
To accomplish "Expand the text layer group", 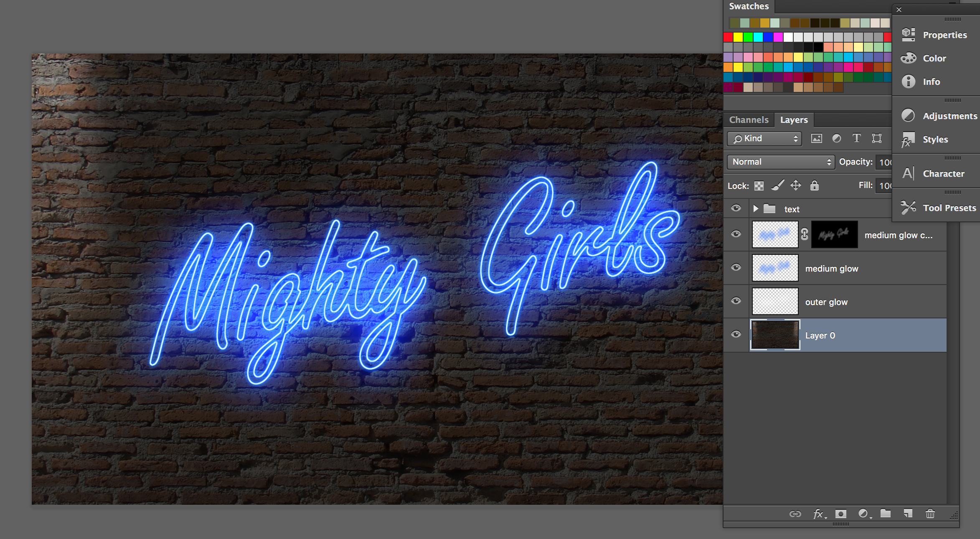I will point(756,208).
